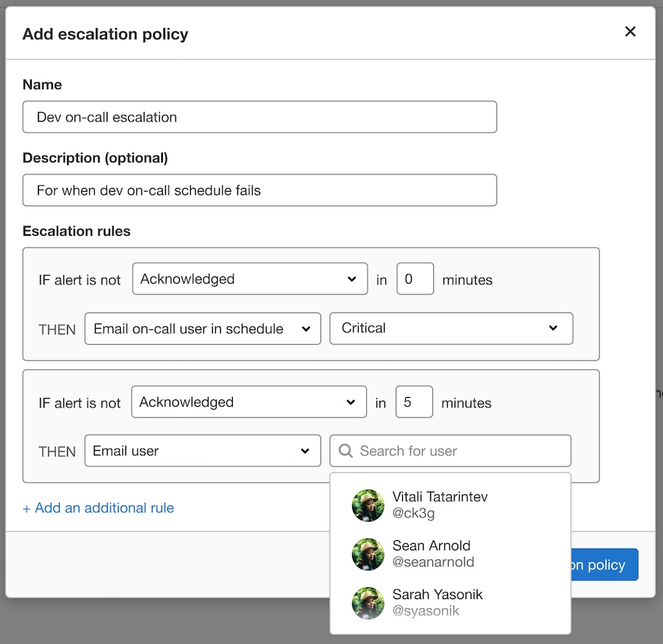Open the first Acknowledged status dropdown
This screenshot has width=663, height=644.
click(x=249, y=279)
